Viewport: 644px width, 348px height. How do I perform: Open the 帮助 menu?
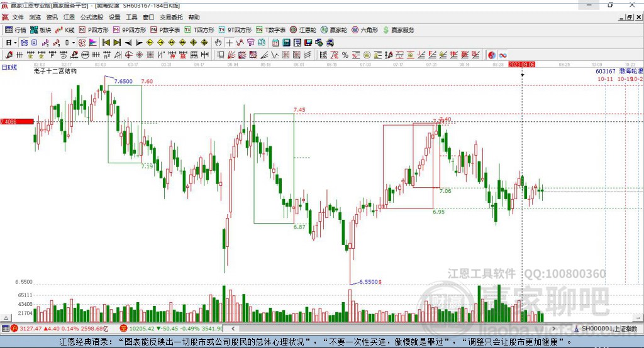click(x=194, y=17)
